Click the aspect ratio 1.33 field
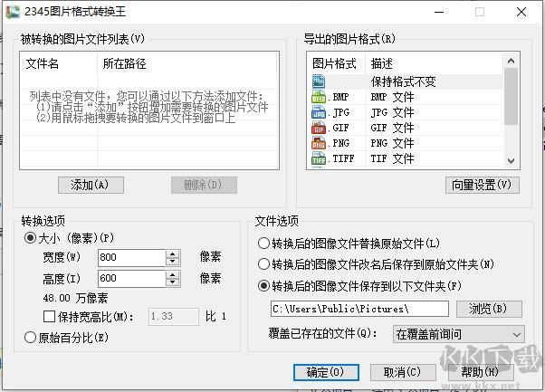 click(174, 316)
